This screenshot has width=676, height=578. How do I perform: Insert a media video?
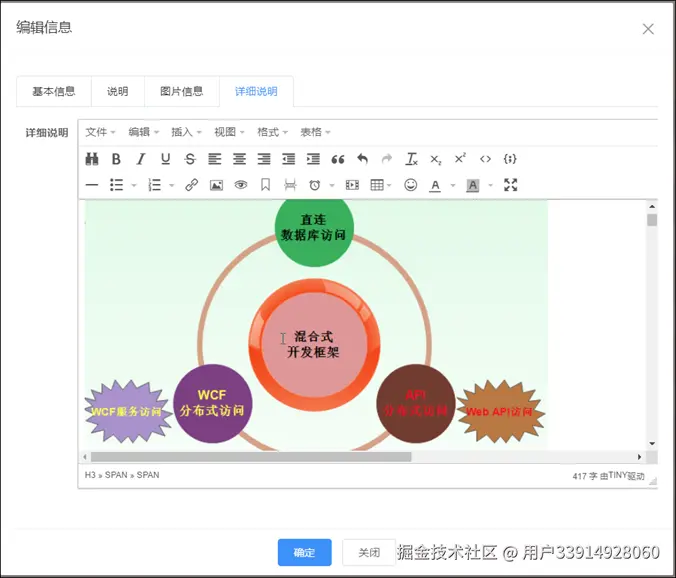pyautogui.click(x=352, y=185)
